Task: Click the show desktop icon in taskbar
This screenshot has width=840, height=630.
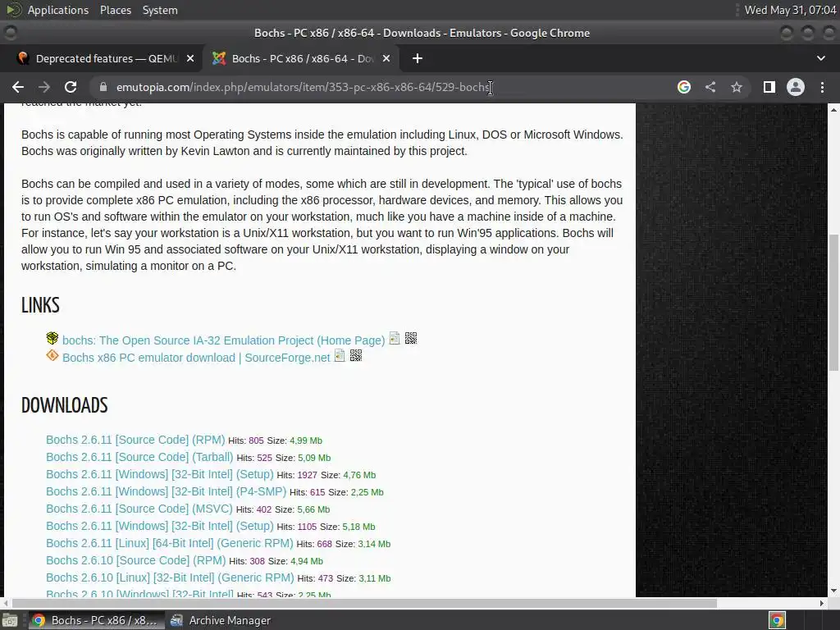Action: tap(10, 620)
